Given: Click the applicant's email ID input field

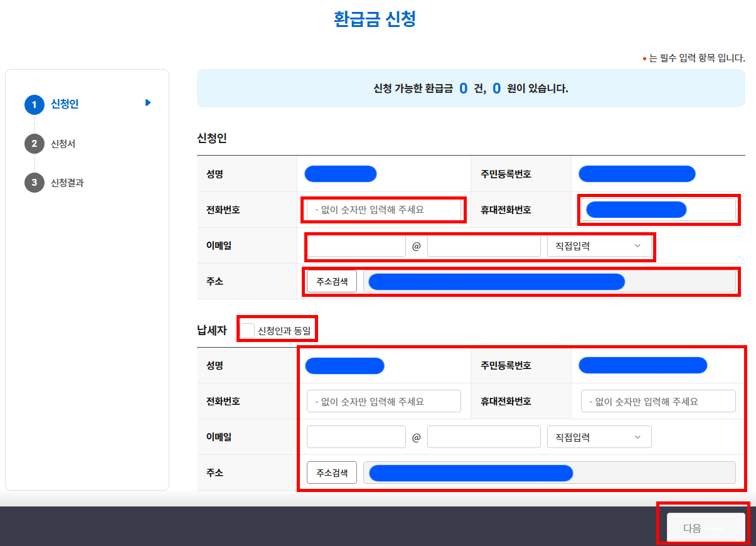Looking at the screenshot, I should point(355,247).
